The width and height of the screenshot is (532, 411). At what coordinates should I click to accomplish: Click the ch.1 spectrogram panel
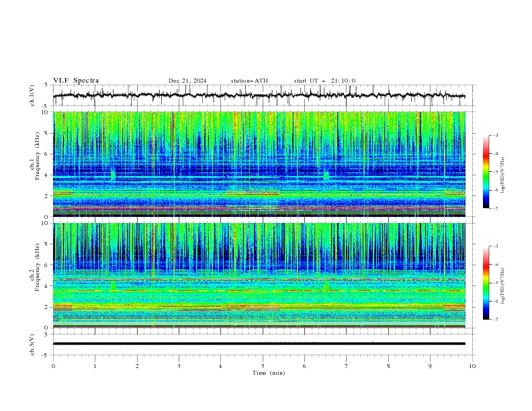tap(259, 164)
